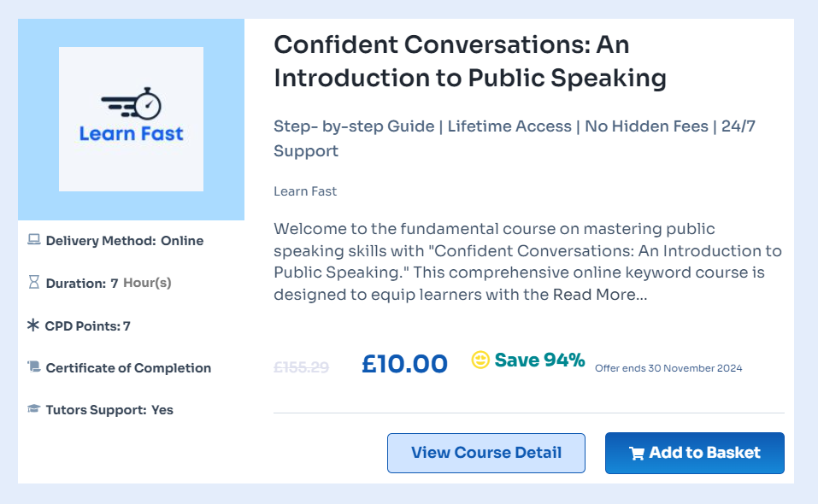The height and width of the screenshot is (504, 818).
Task: Click the asterisk icon beside CPD Points
Action: [33, 325]
